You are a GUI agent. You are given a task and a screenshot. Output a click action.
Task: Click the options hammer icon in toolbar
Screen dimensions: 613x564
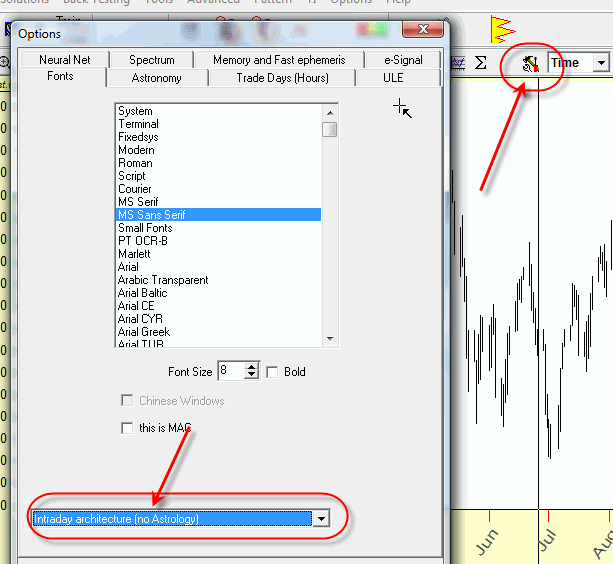[x=531, y=63]
